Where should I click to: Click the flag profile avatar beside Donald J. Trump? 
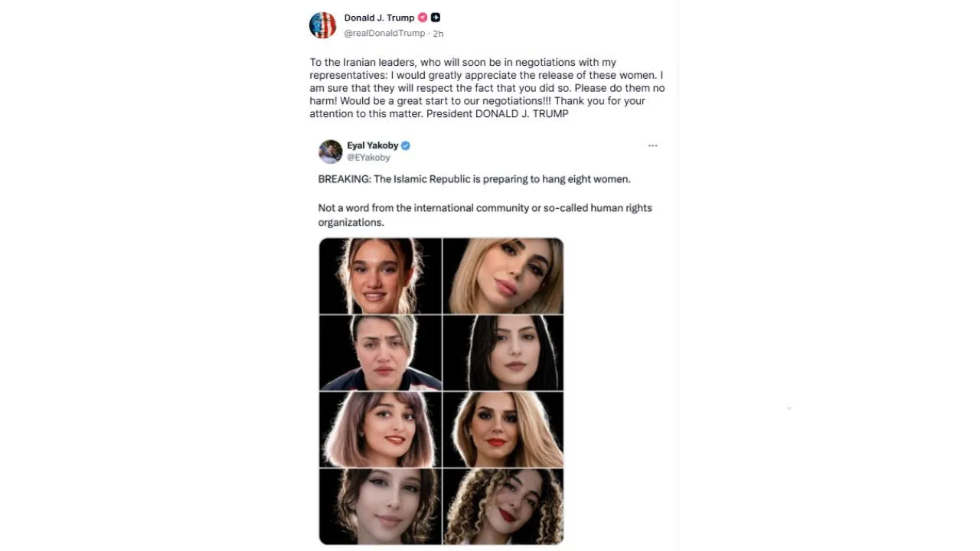pos(322,25)
